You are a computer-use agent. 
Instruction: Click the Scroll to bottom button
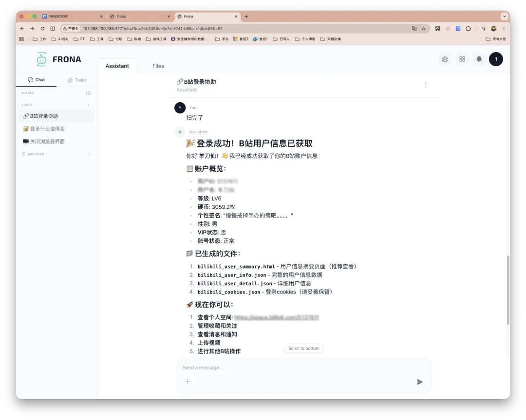click(x=303, y=348)
